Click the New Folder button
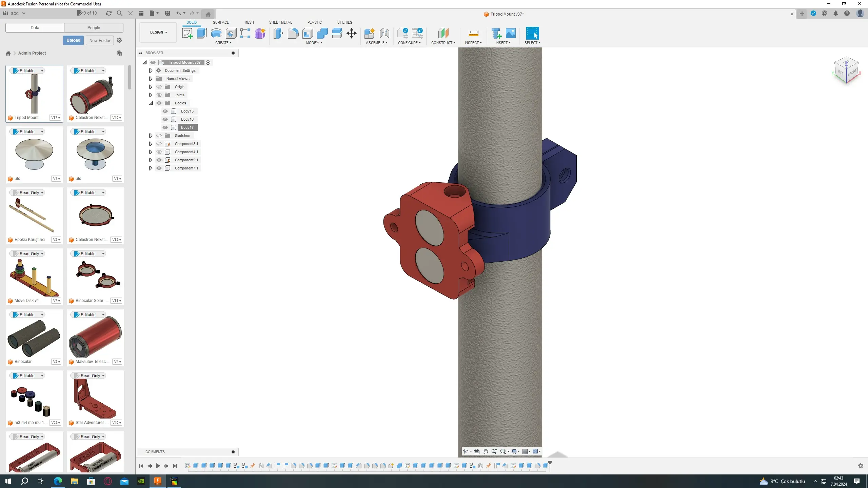 coord(100,40)
